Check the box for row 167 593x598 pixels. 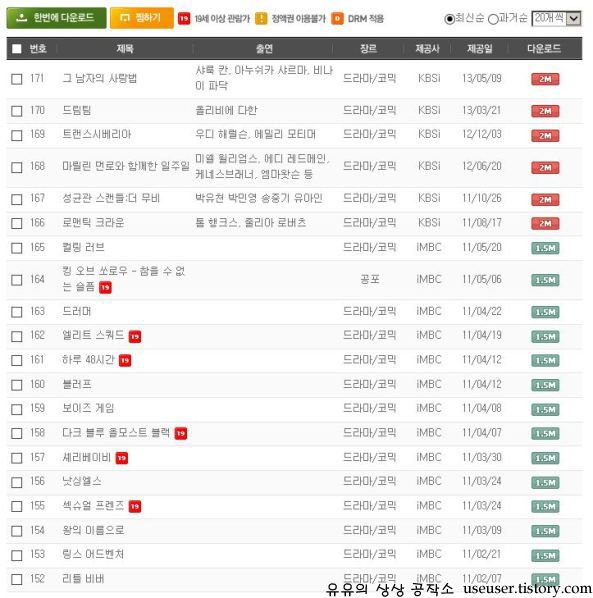click(x=17, y=199)
